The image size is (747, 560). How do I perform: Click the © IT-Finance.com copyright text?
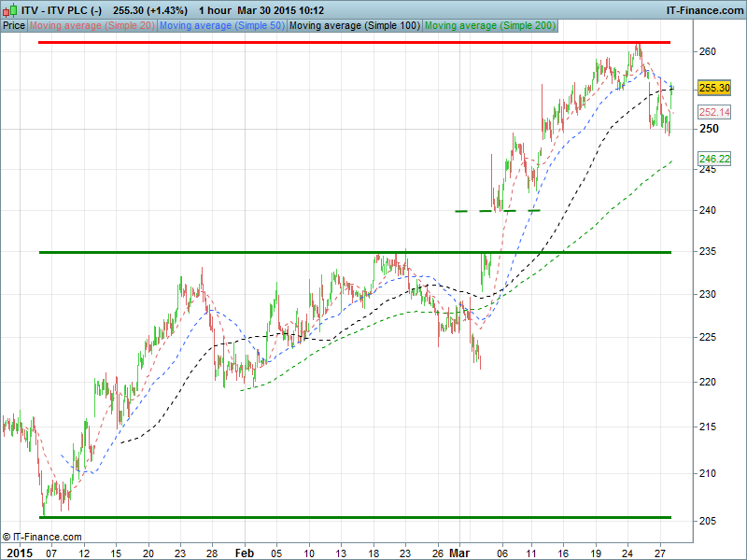click(x=42, y=537)
